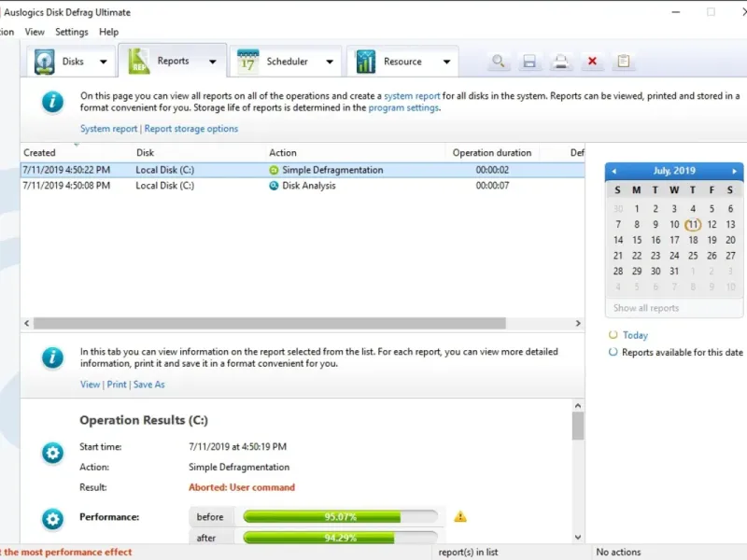Viewport: 747px width, 560px height.
Task: Click the July, 2019 calendar title
Action: (674, 171)
